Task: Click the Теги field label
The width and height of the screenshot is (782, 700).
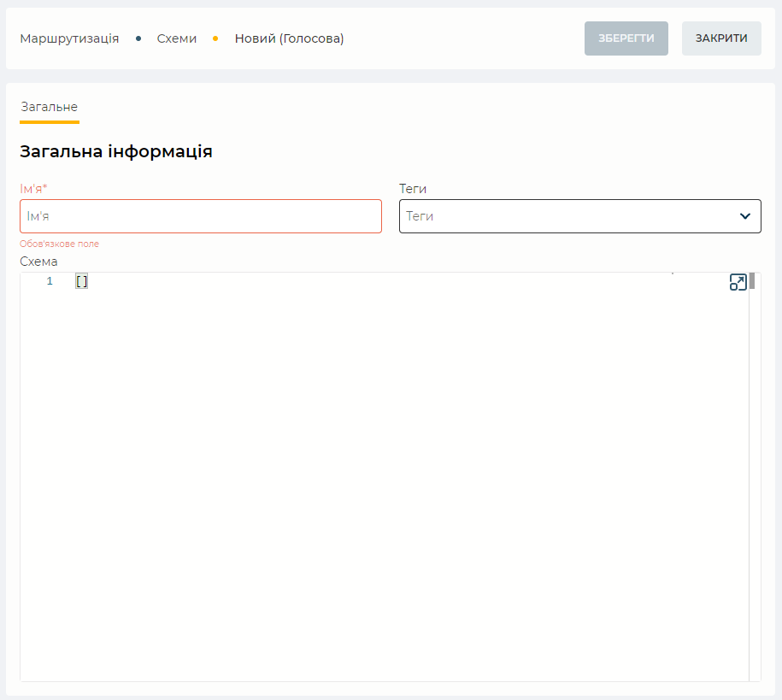Action: coord(413,189)
